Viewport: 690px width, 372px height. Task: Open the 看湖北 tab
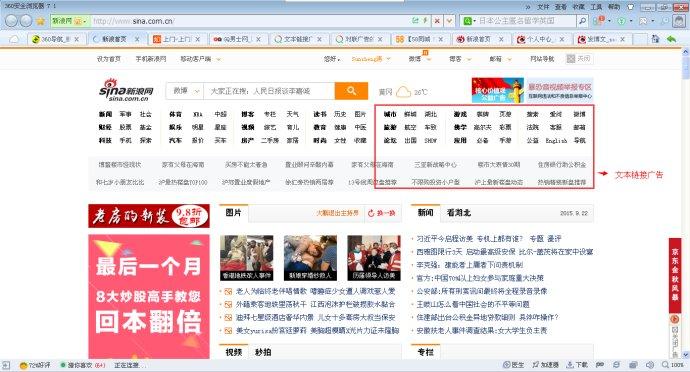tap(459, 213)
